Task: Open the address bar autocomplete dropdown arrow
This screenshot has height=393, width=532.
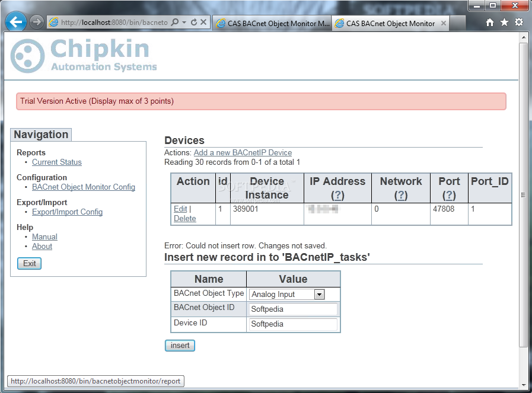Action: [184, 23]
